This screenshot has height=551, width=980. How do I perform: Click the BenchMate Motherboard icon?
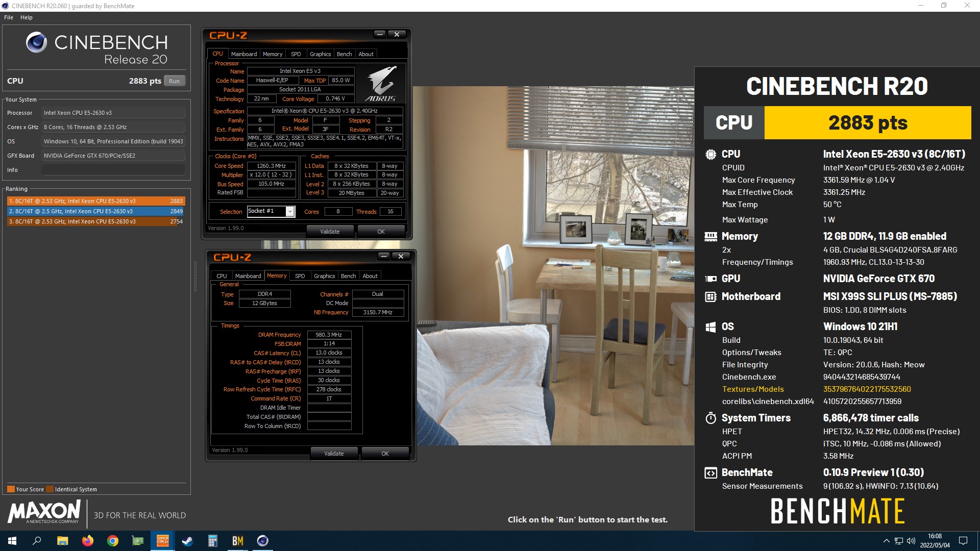click(x=710, y=296)
